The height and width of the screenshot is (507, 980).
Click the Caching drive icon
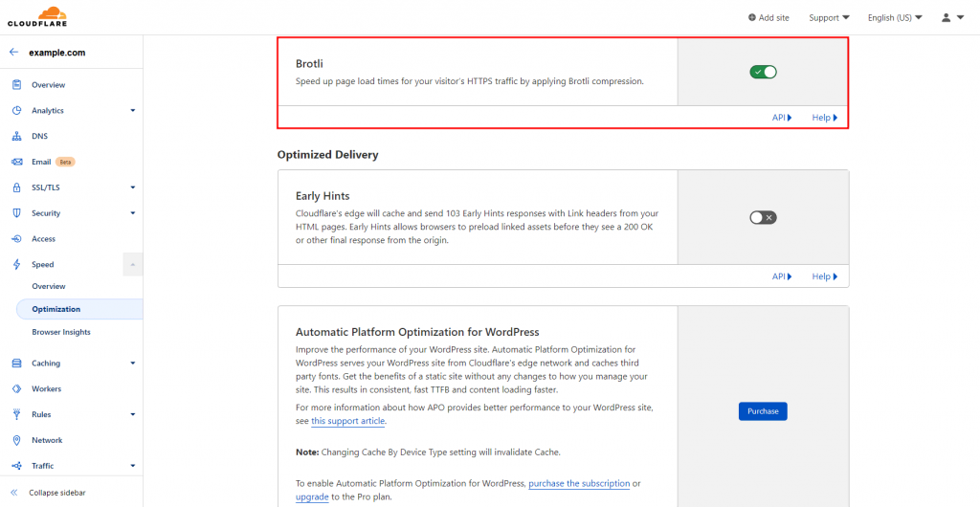17,363
